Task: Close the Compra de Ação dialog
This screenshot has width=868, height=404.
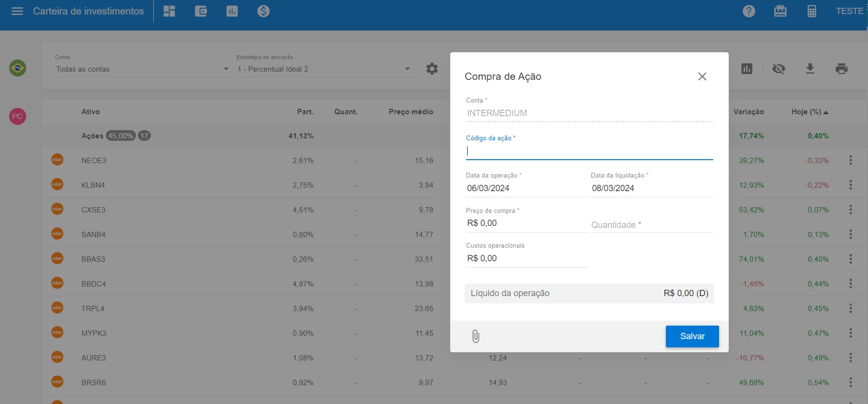Action: click(702, 76)
